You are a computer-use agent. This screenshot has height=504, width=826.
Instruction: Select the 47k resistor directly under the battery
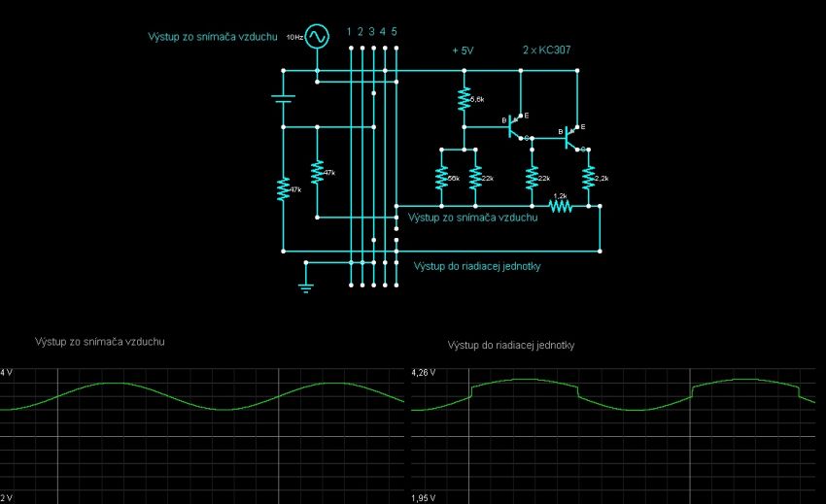[x=284, y=189]
